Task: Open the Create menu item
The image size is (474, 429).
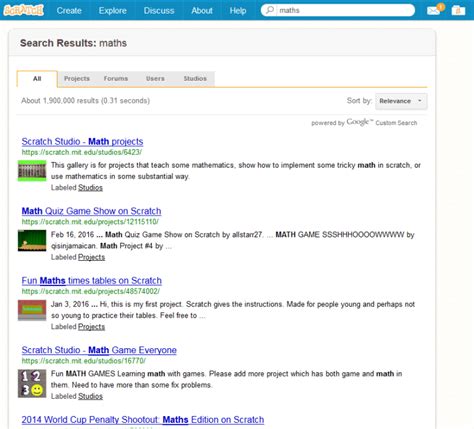Action: [69, 10]
